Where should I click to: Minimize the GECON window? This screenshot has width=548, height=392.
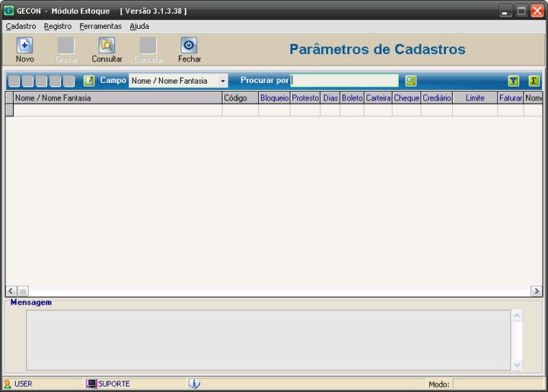pyautogui.click(x=505, y=11)
